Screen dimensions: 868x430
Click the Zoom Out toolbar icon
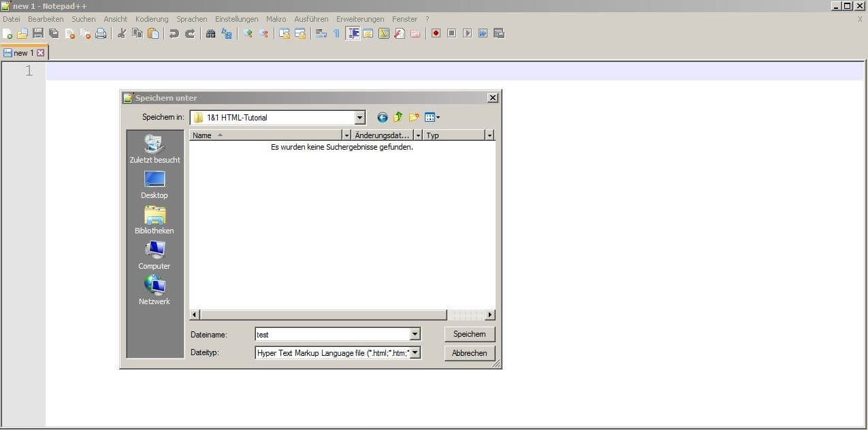click(x=263, y=33)
